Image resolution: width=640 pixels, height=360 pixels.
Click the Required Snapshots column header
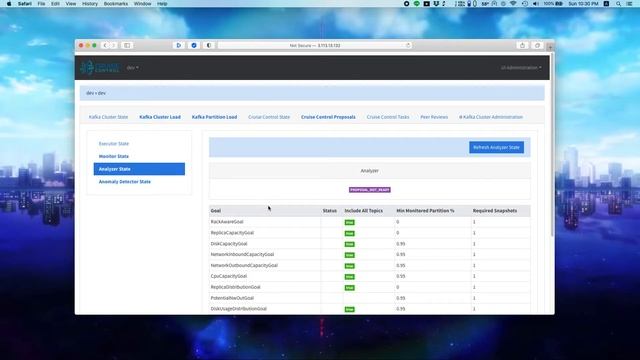coord(495,211)
